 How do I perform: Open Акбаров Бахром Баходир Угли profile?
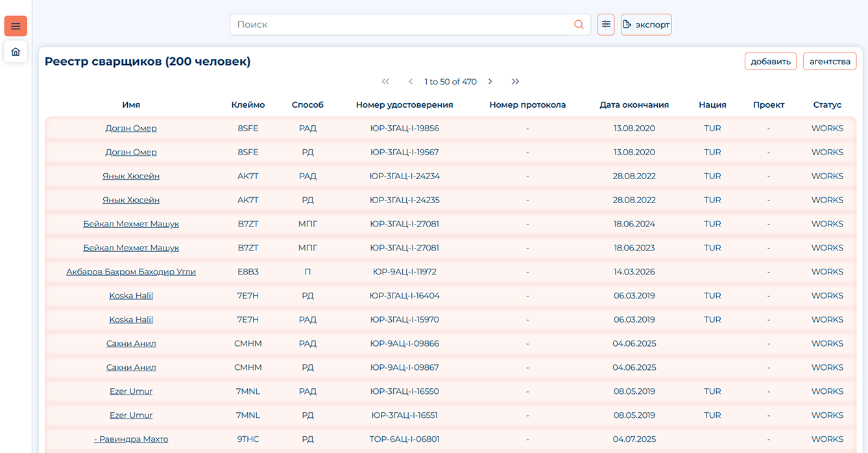click(x=131, y=272)
